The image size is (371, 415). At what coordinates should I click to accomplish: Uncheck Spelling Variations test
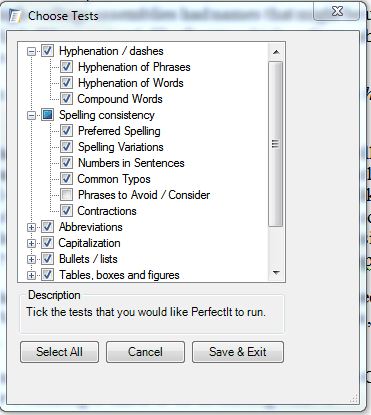[66, 147]
